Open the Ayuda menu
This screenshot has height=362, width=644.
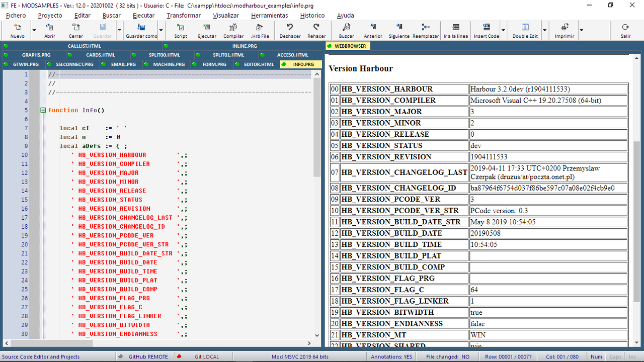click(346, 16)
